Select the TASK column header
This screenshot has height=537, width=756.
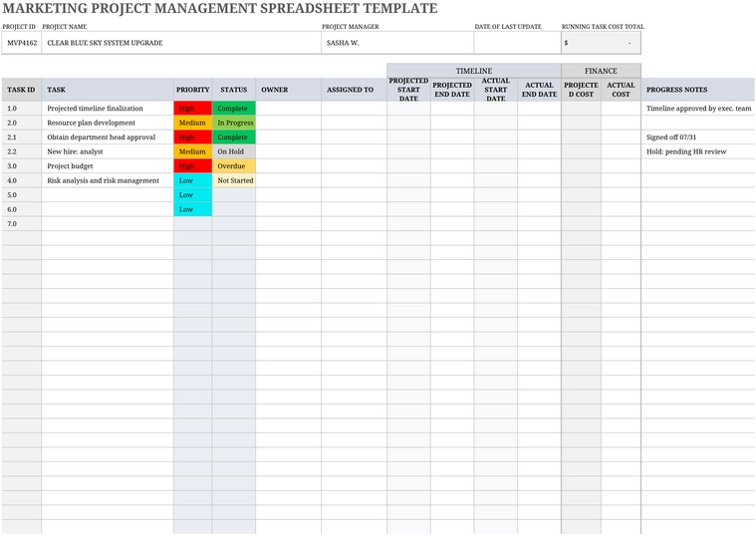[x=108, y=90]
